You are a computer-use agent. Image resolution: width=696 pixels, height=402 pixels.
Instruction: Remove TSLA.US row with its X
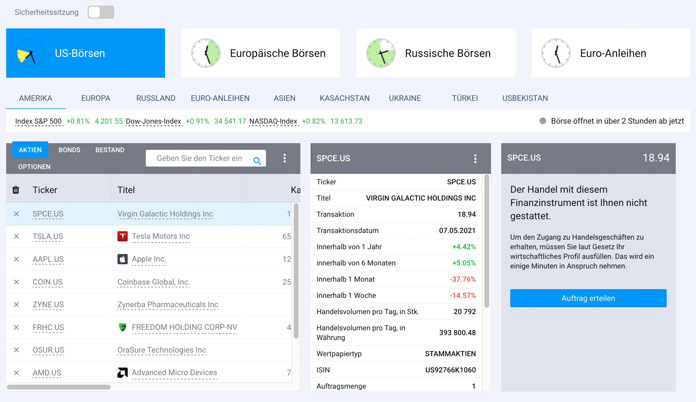coord(16,236)
